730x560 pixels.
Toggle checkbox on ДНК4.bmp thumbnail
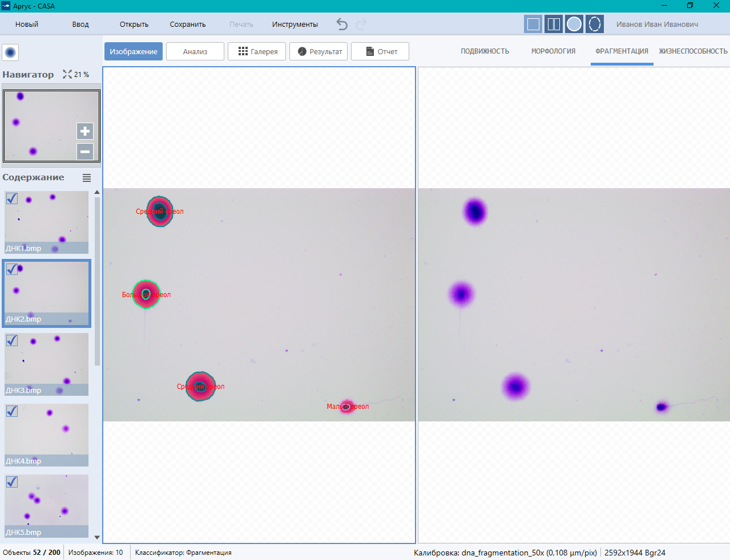coord(12,411)
